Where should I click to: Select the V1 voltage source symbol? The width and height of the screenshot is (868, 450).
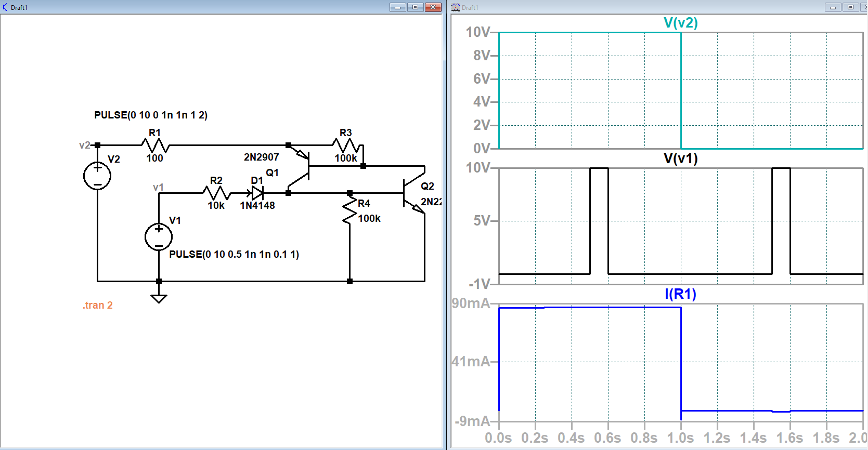point(159,237)
